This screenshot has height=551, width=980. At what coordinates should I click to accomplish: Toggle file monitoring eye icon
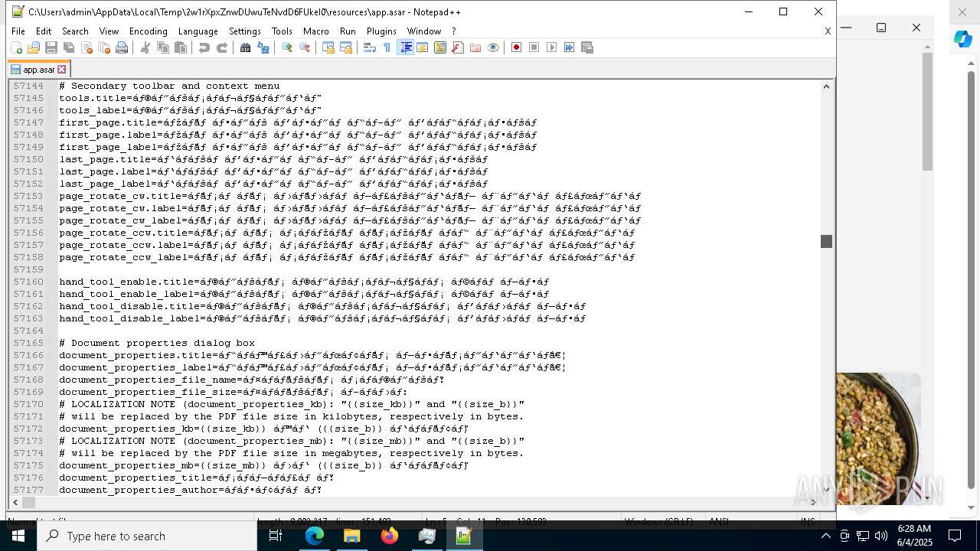coord(493,47)
